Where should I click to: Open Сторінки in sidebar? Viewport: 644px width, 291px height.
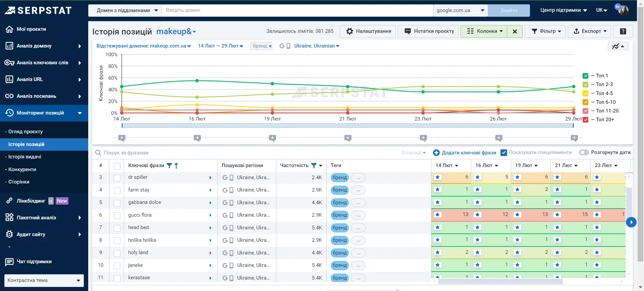pyautogui.click(x=19, y=182)
